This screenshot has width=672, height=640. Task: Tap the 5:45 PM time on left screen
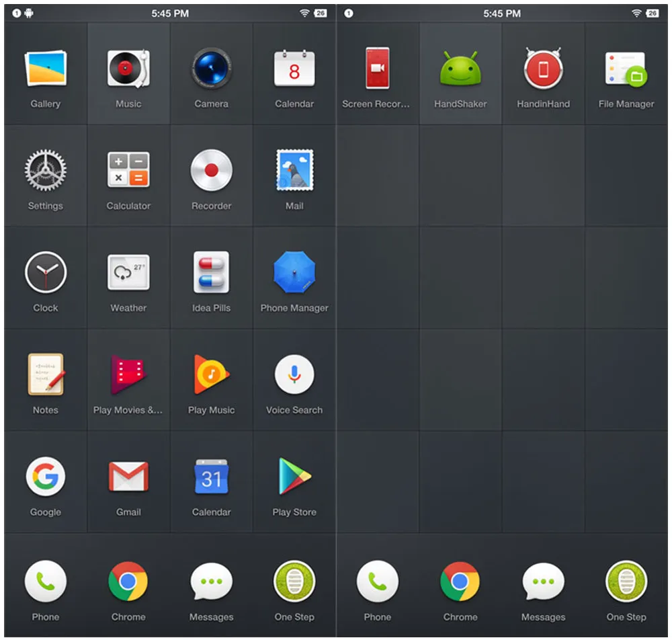pos(170,13)
